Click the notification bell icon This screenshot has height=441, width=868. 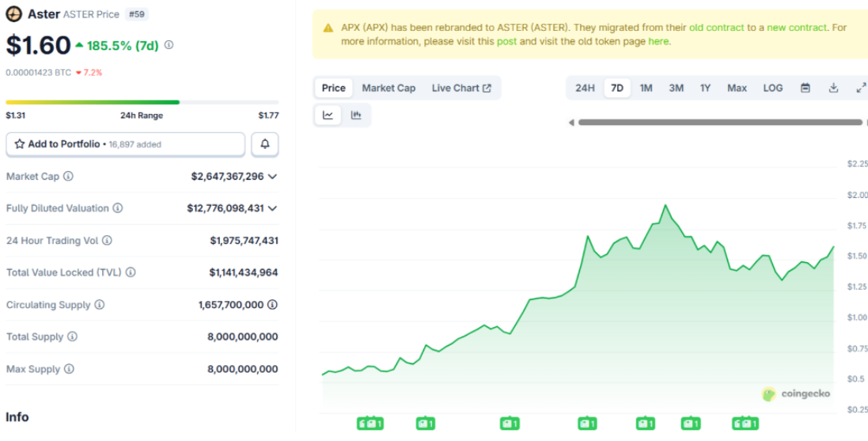[265, 144]
